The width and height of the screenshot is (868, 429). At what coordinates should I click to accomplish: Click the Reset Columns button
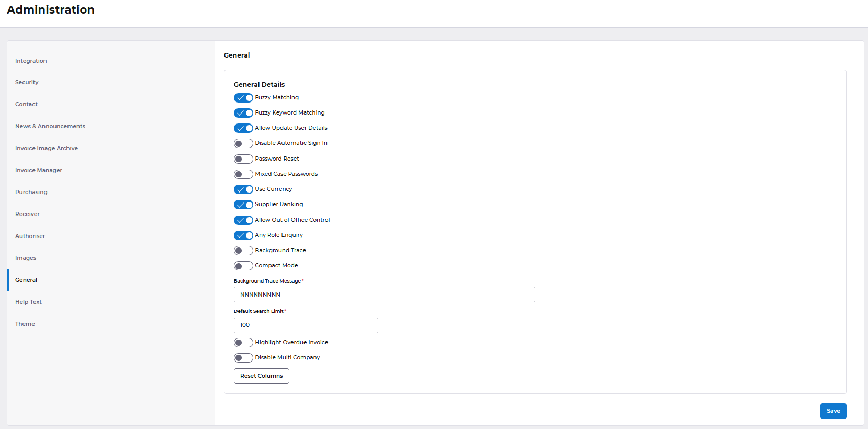click(x=262, y=376)
